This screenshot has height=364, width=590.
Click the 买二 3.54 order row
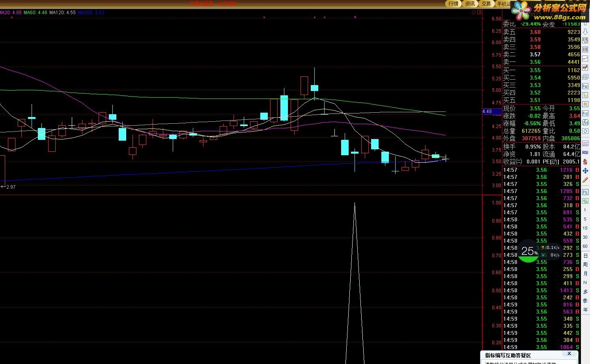(x=541, y=78)
